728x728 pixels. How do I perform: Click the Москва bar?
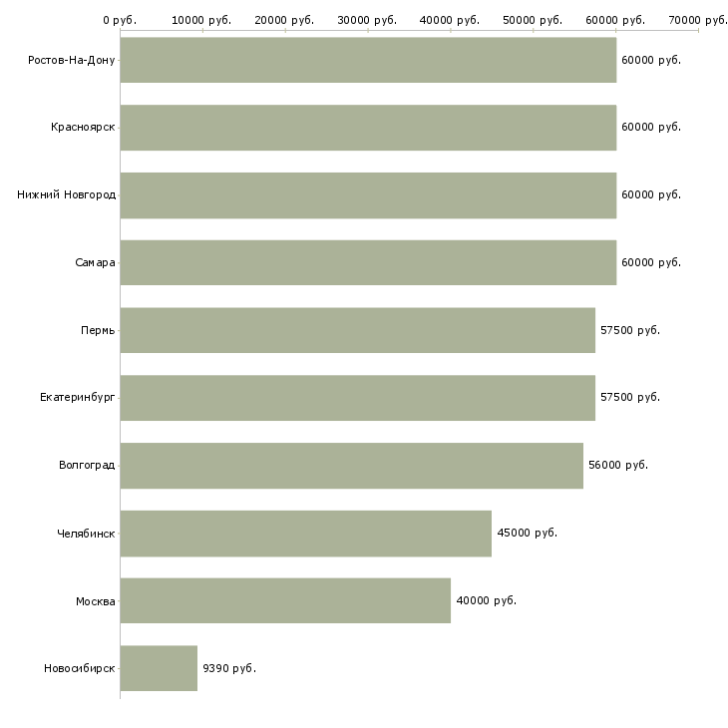coord(285,600)
